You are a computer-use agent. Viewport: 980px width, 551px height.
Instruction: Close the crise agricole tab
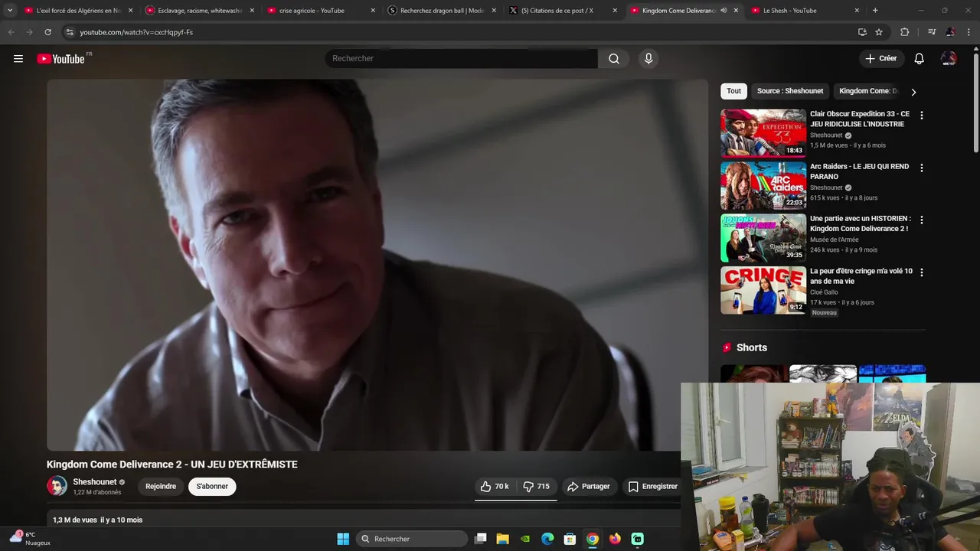point(373,11)
